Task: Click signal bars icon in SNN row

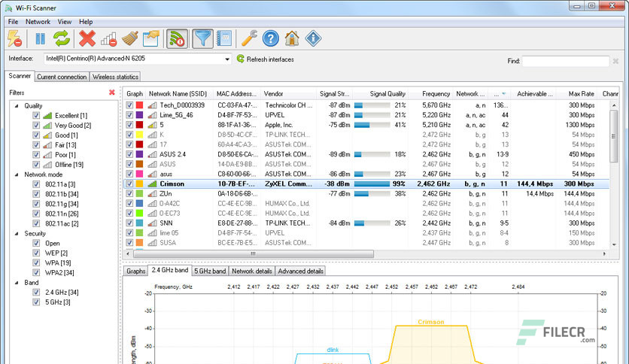Action: (152, 223)
